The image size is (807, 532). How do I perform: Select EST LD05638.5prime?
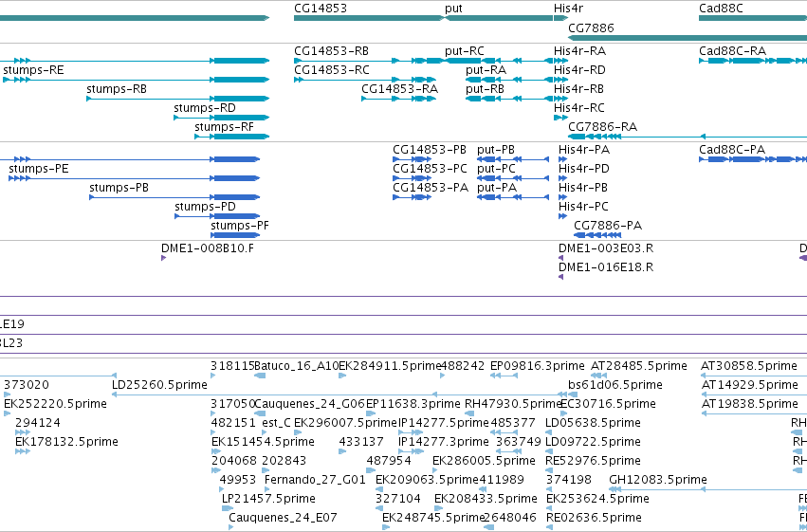click(549, 432)
